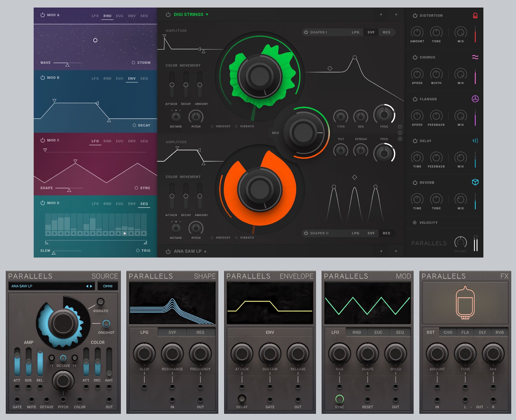
Task: Toggle the TRIG option in MOD D
Action: pyautogui.click(x=138, y=251)
